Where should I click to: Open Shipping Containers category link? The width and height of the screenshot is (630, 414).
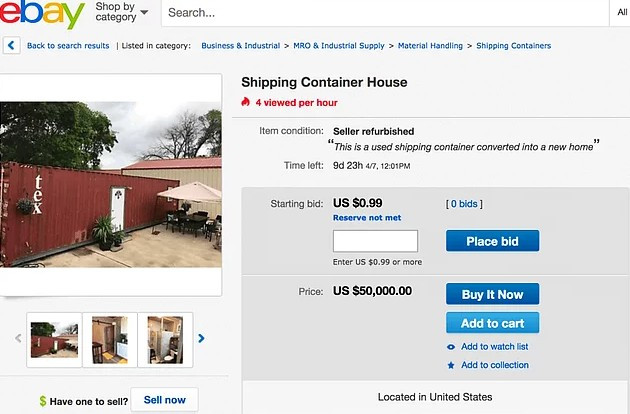(x=513, y=45)
